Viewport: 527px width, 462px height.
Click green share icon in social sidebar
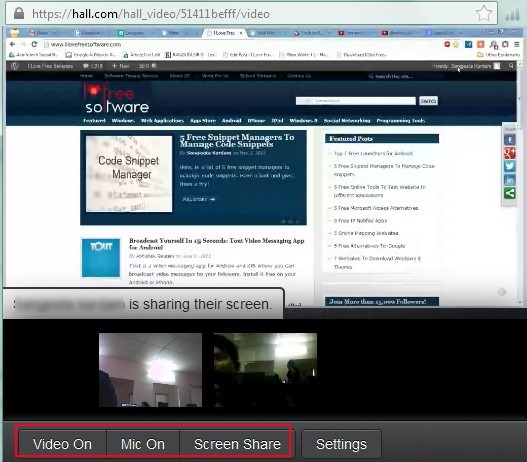(510, 193)
